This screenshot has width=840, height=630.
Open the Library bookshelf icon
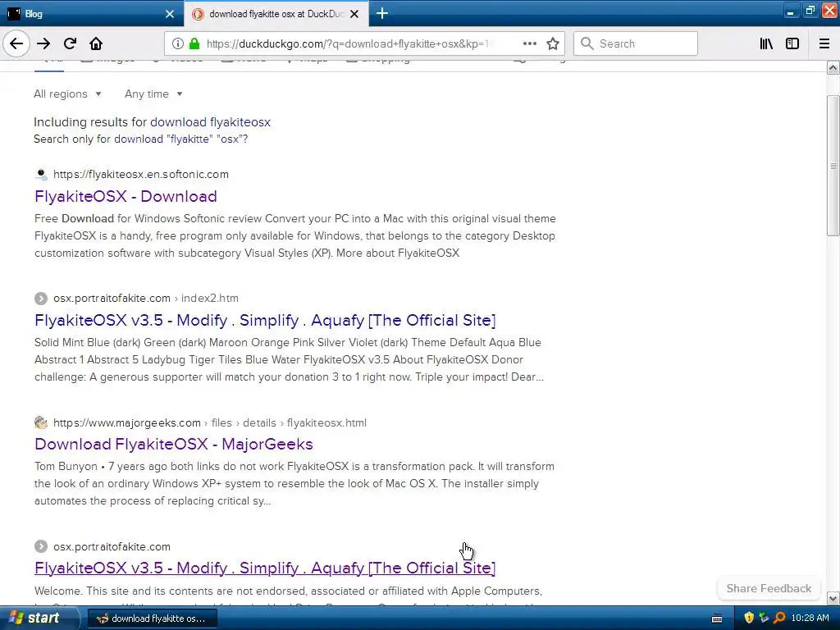tap(766, 43)
